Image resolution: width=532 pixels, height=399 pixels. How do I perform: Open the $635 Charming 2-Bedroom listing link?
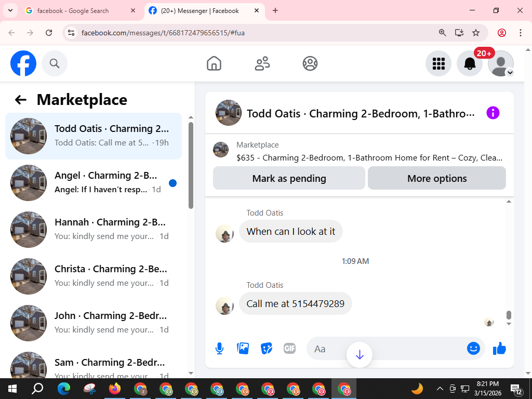369,158
